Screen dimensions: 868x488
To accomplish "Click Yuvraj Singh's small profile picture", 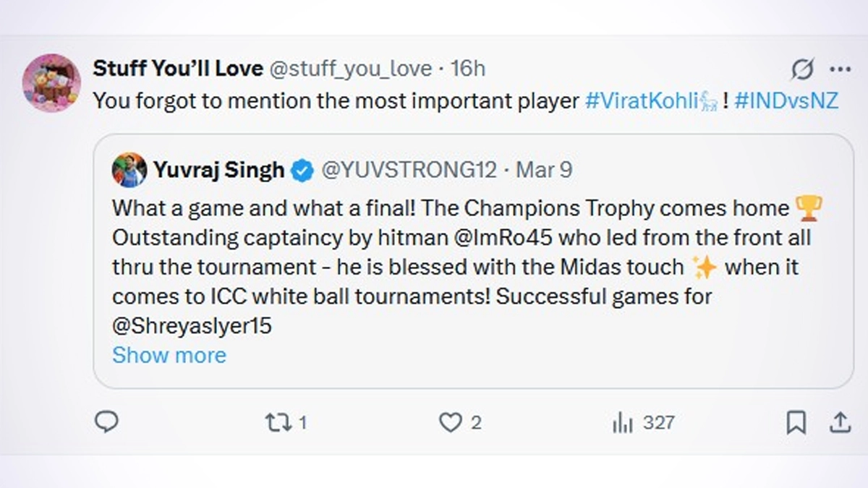I will pyautogui.click(x=129, y=170).
